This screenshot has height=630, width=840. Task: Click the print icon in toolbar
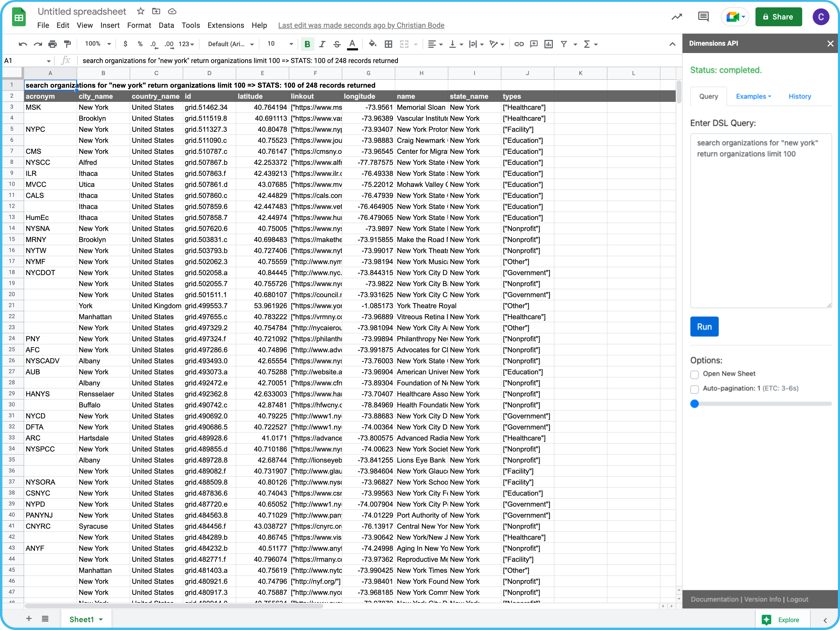(52, 44)
